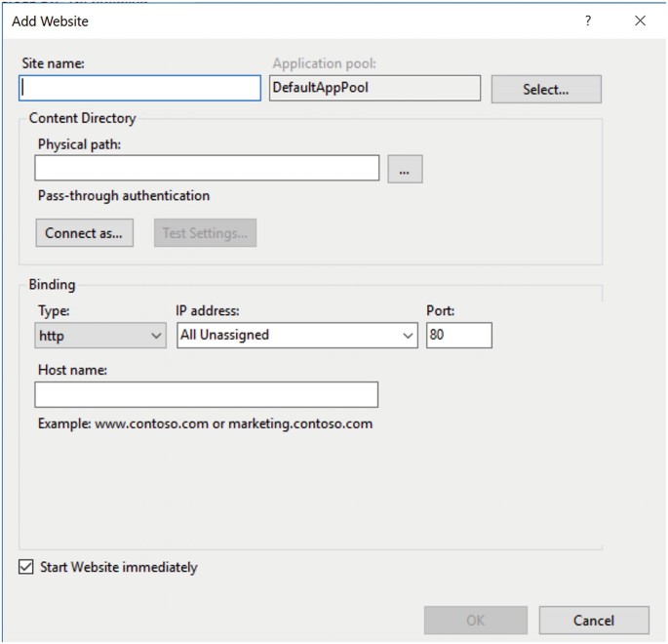
Task: Close the dialog with the X icon
Action: coord(640,20)
